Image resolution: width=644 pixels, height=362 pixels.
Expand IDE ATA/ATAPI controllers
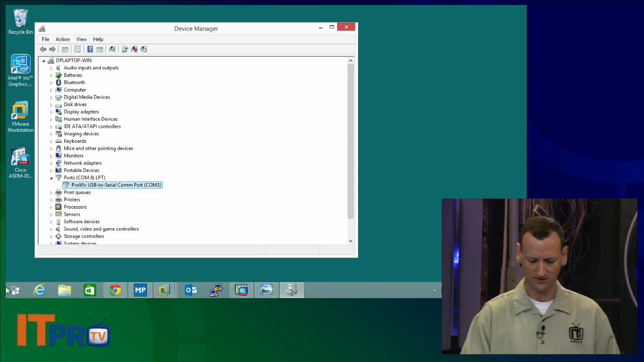(x=51, y=127)
